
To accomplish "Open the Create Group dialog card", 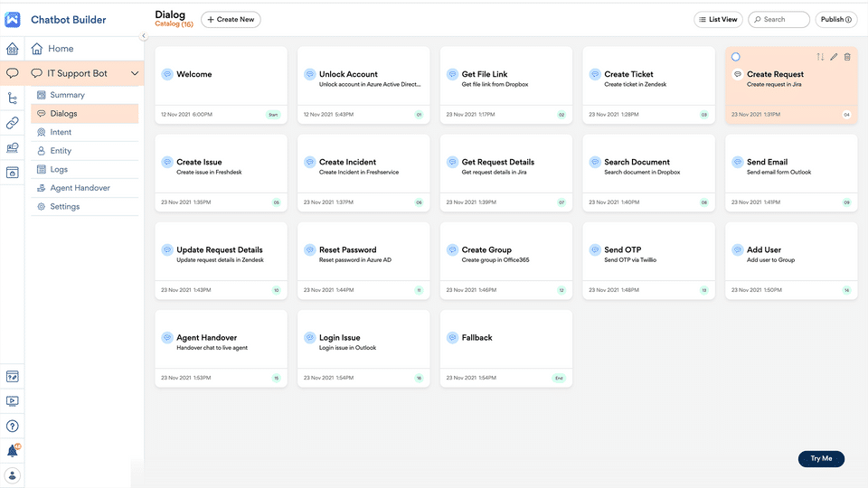I will click(x=506, y=260).
